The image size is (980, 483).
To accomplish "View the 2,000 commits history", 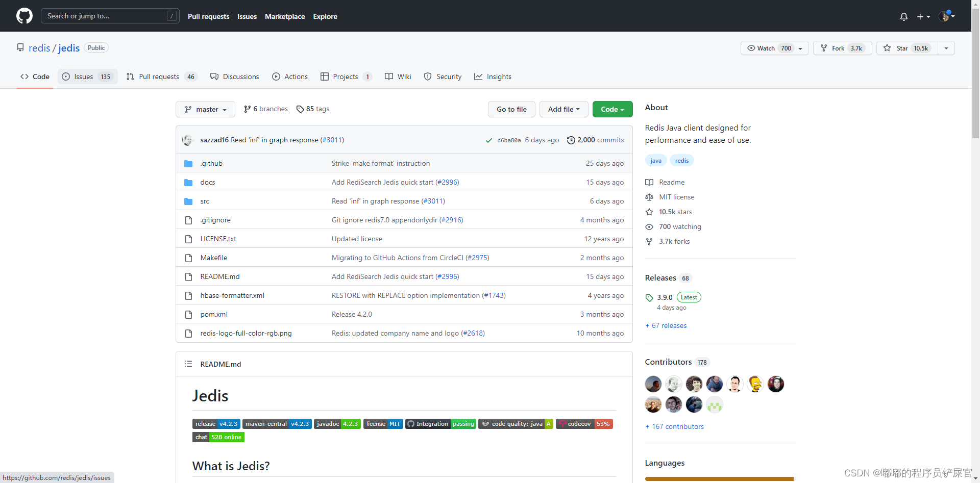I will pos(596,140).
